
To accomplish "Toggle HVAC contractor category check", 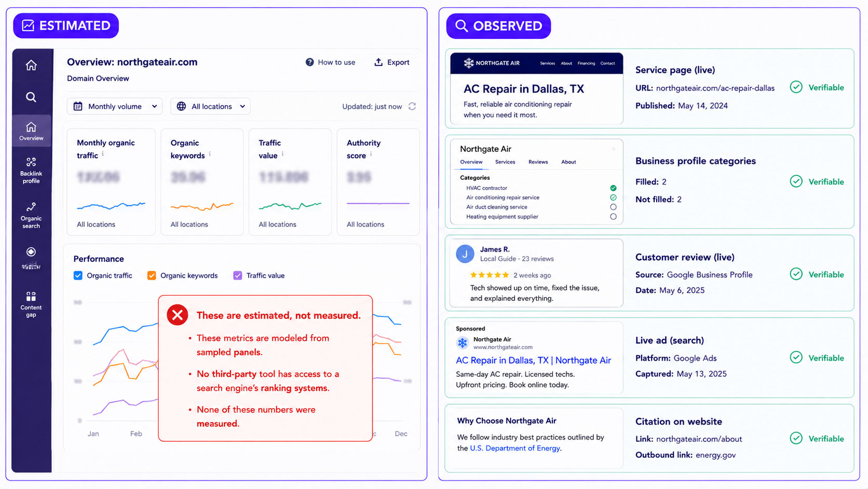I will (x=613, y=188).
